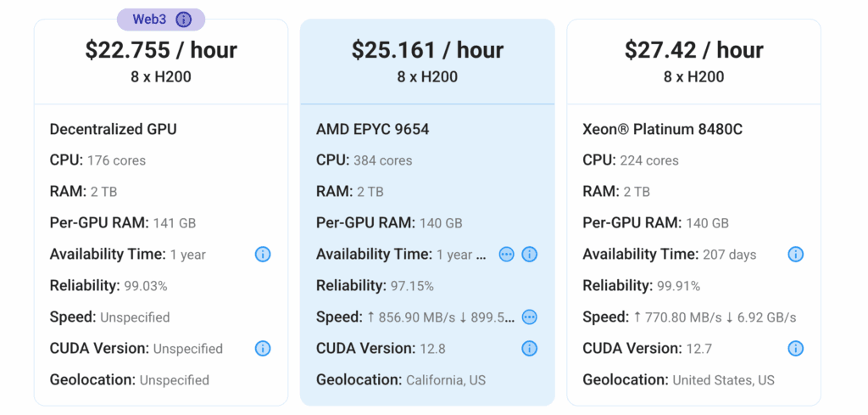Click Availability Time info icon on AMD EPYC card

pos(530,255)
